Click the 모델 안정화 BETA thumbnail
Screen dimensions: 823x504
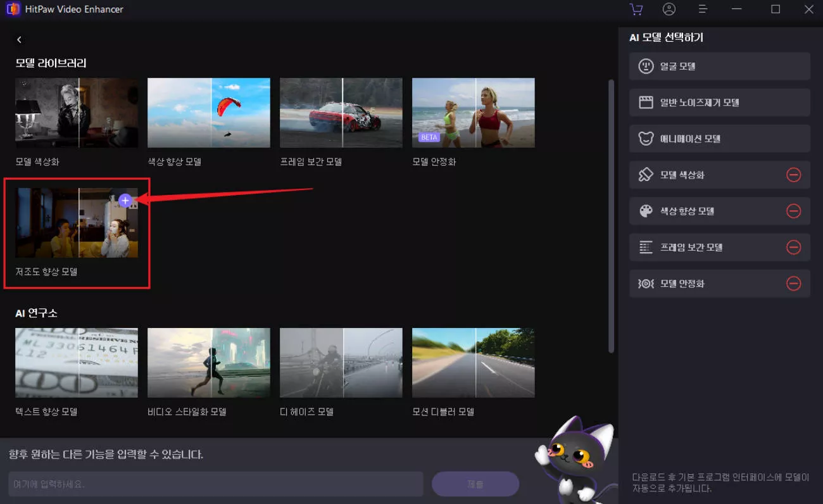click(473, 113)
